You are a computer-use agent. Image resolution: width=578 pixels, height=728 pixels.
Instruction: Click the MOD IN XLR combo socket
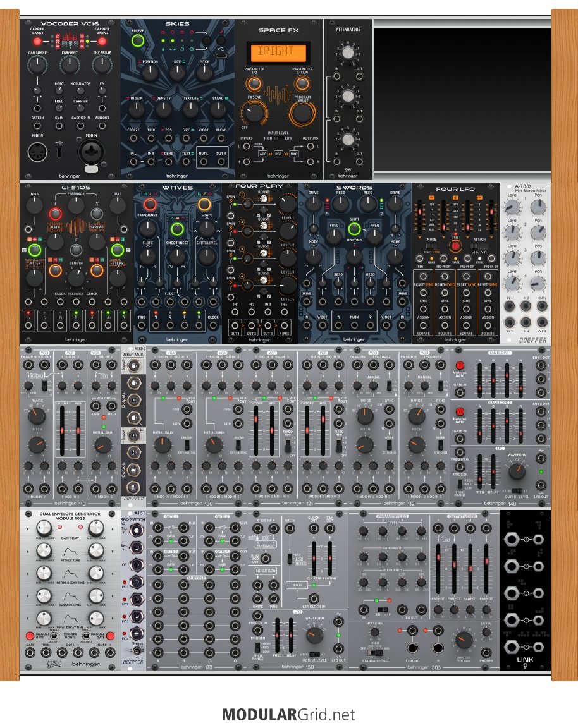click(91, 152)
